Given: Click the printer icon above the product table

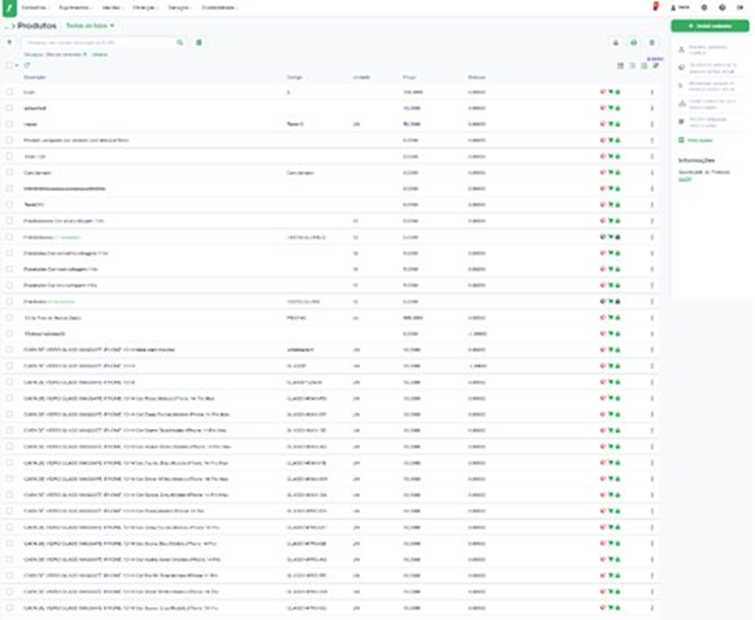Looking at the screenshot, I should (x=633, y=43).
